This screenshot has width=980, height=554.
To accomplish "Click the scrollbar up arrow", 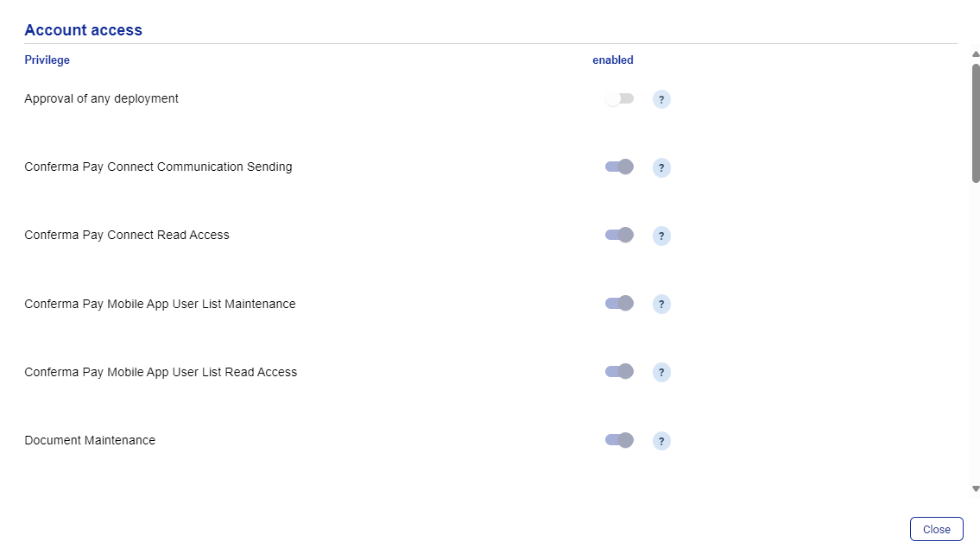I will 976,54.
